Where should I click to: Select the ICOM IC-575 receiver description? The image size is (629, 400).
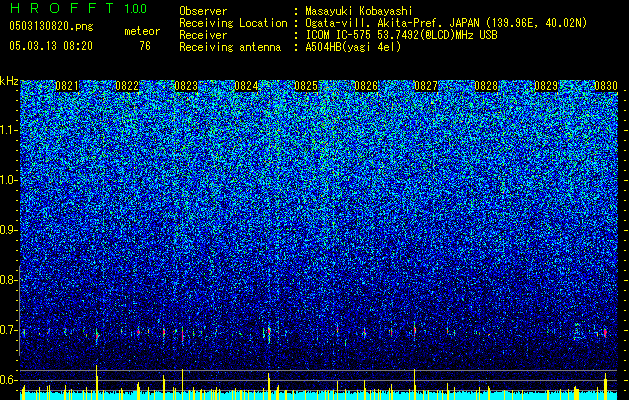(x=402, y=35)
